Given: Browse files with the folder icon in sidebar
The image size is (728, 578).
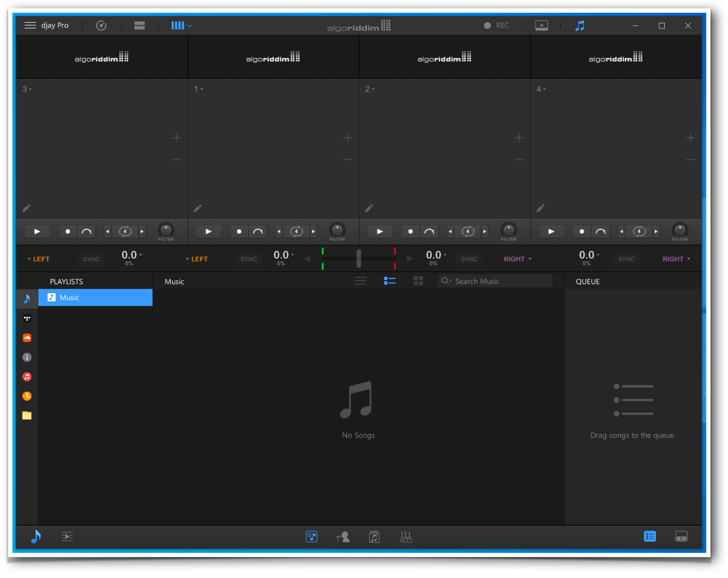Looking at the screenshot, I should click(x=27, y=415).
